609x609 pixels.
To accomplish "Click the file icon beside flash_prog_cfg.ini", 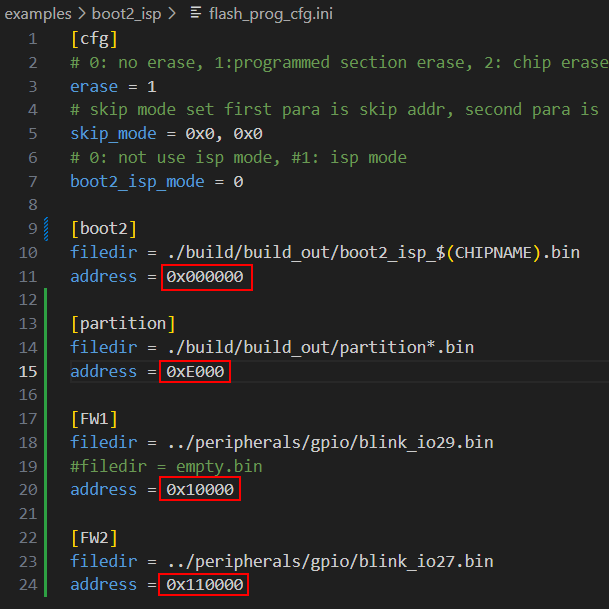I will pyautogui.click(x=194, y=13).
